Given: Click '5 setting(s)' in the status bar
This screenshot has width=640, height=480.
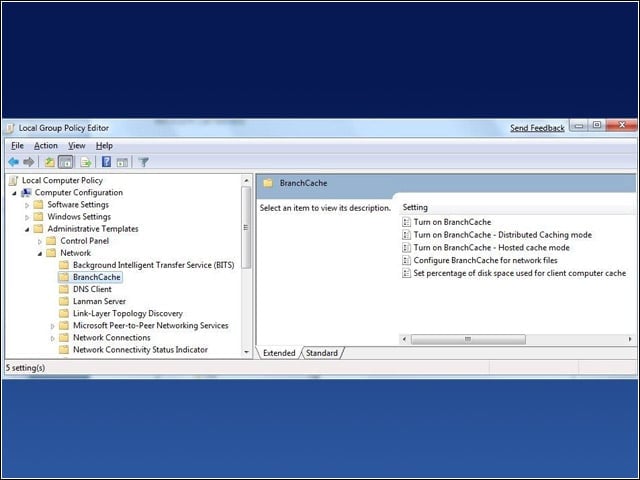Looking at the screenshot, I should pos(25,368).
